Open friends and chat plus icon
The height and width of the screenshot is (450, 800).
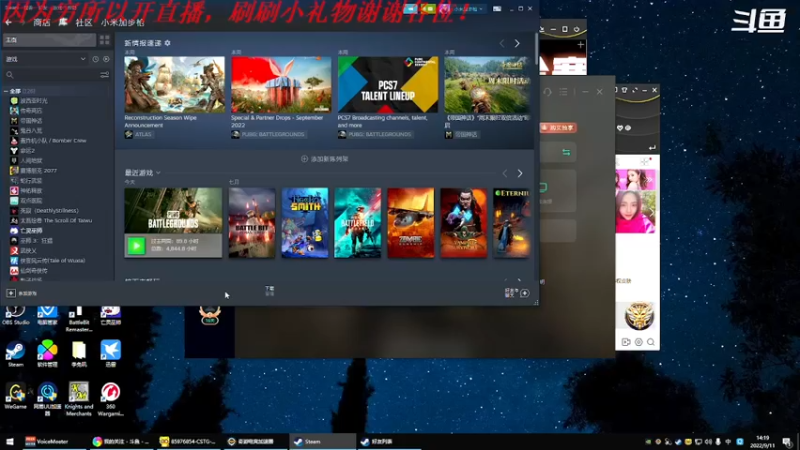(524, 293)
